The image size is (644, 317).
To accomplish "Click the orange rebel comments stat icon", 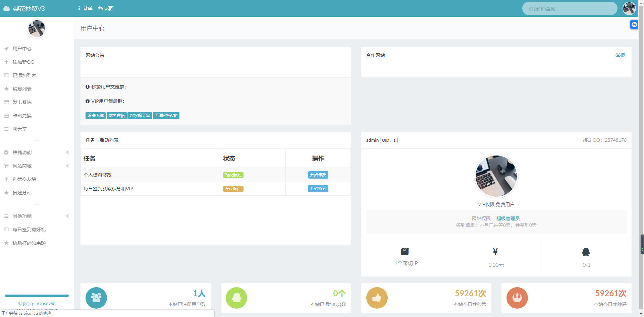I will coord(517,298).
